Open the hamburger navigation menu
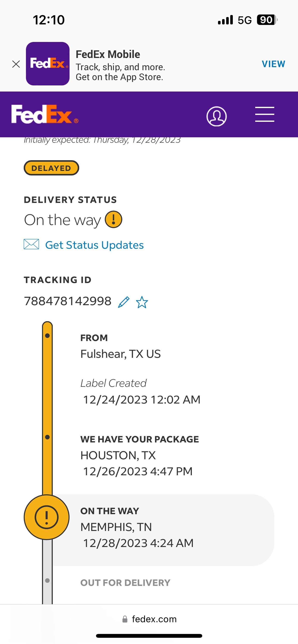The image size is (298, 644). tap(265, 114)
